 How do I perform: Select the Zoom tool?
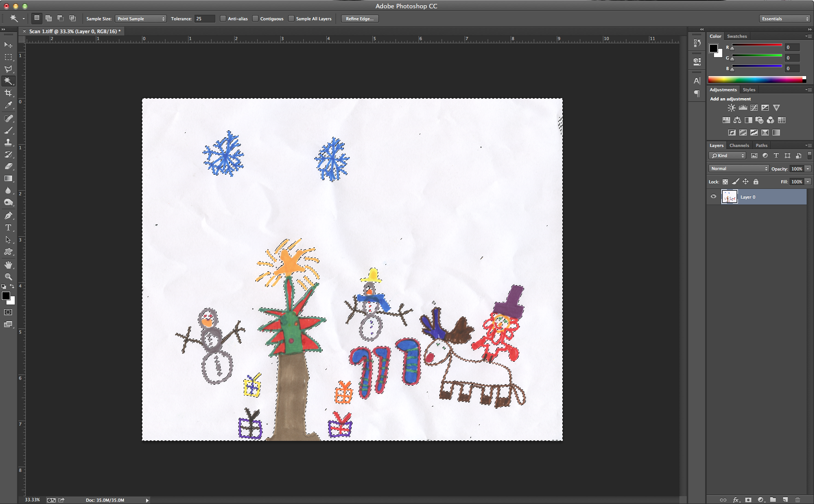[x=9, y=277]
